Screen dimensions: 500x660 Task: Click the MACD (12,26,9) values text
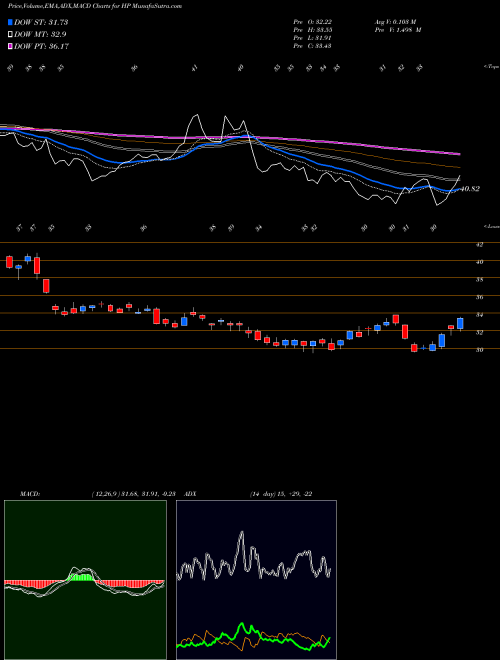136,494
